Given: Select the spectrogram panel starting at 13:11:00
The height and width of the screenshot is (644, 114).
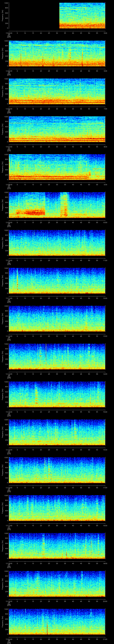Looking at the screenshot, I should point(57,280).
